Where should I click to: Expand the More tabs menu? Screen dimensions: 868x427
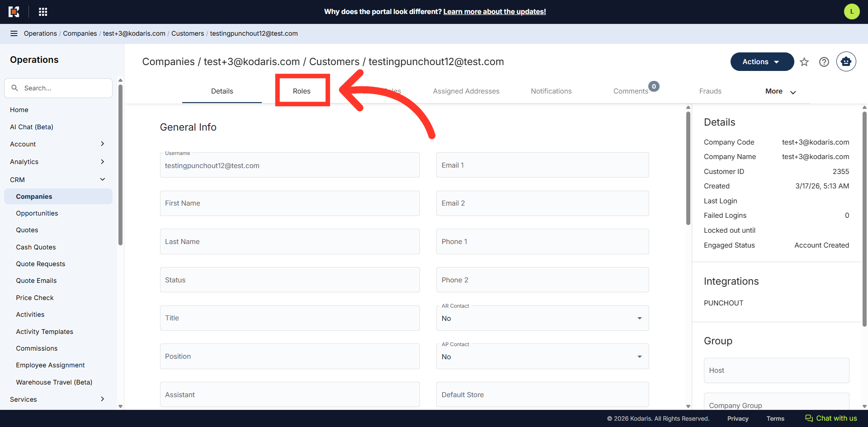pos(781,91)
